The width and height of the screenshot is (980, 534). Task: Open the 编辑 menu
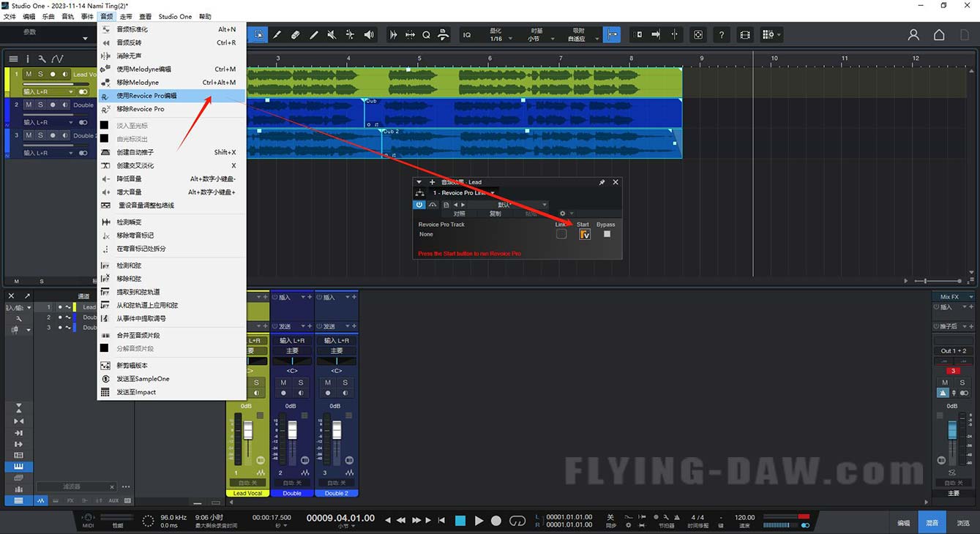pyautogui.click(x=29, y=16)
